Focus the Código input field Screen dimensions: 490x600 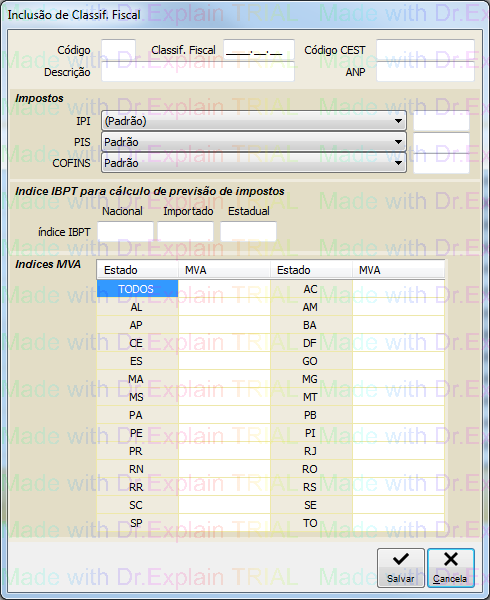(x=118, y=50)
